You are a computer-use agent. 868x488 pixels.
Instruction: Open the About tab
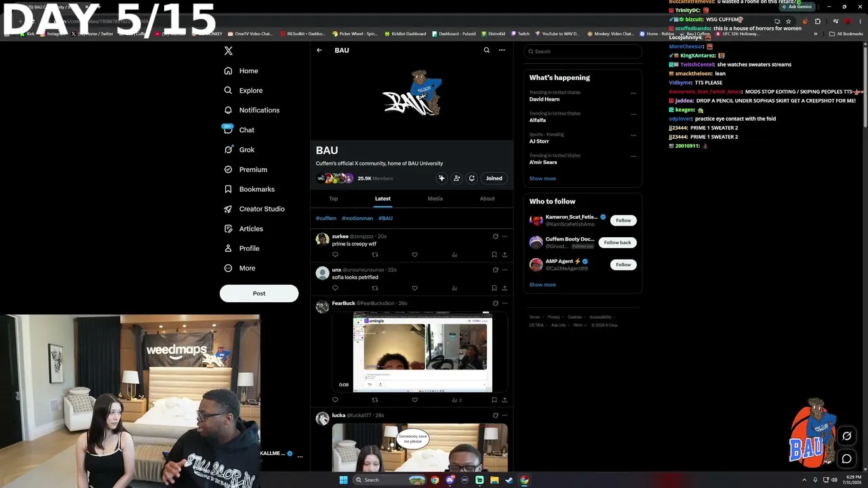487,199
